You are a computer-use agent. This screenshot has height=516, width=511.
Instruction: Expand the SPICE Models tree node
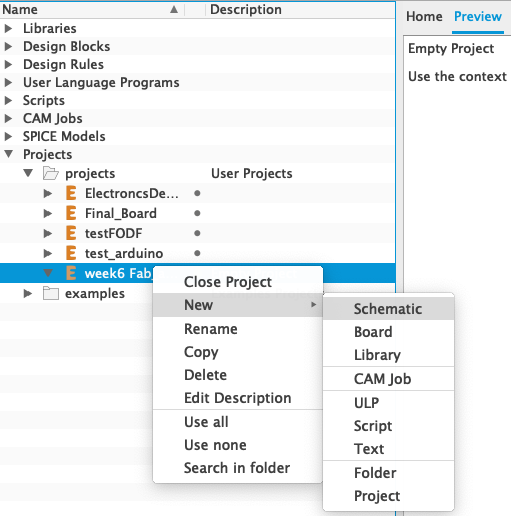[9, 136]
